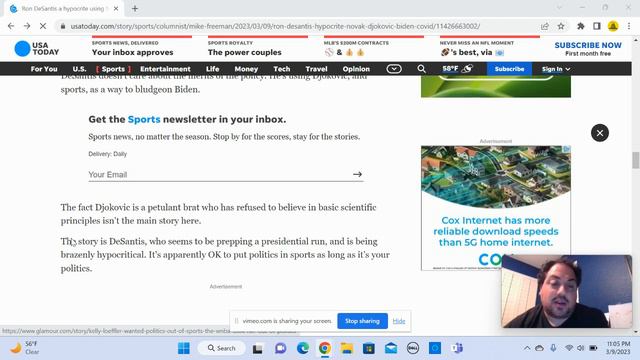This screenshot has width=640, height=360.
Task: Open the Tech section
Action: point(282,69)
